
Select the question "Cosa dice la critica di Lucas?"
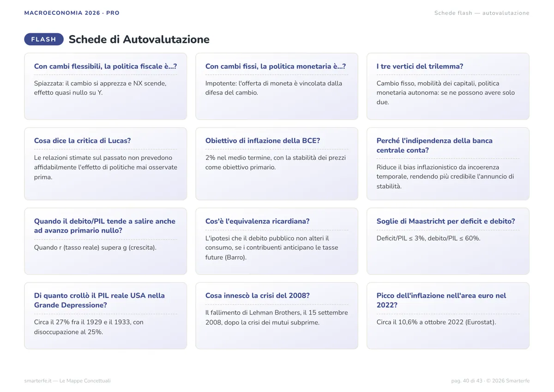click(83, 141)
